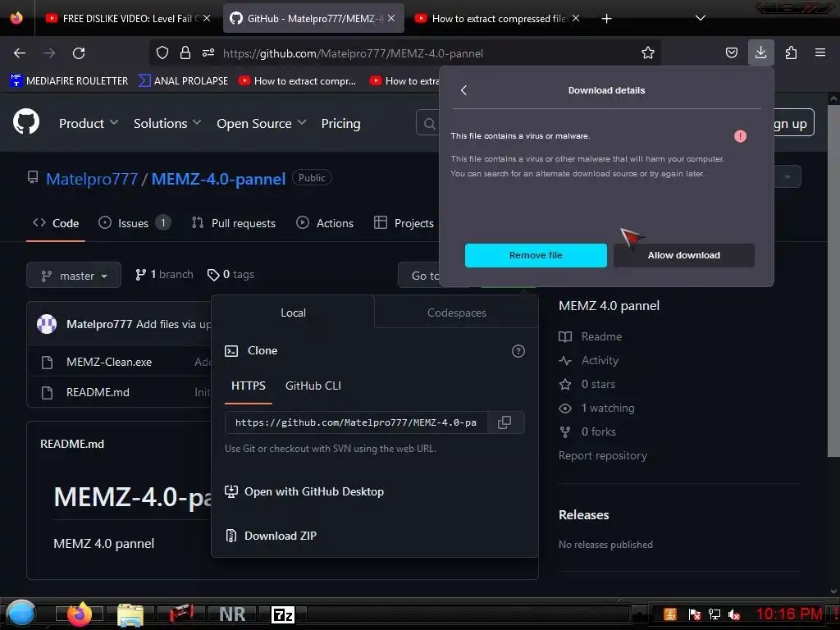This screenshot has height=630, width=840.
Task: Open the branches list showing 1 branch
Action: coord(164,274)
